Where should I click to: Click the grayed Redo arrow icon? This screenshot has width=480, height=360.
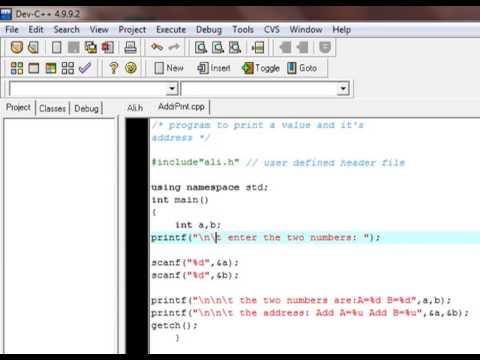click(x=174, y=47)
